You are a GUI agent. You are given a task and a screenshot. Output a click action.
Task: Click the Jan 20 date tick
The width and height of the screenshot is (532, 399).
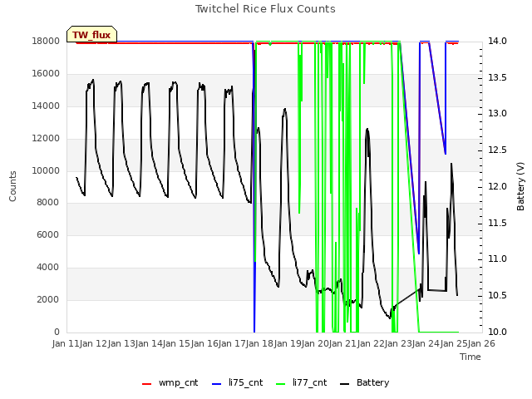(x=315, y=343)
